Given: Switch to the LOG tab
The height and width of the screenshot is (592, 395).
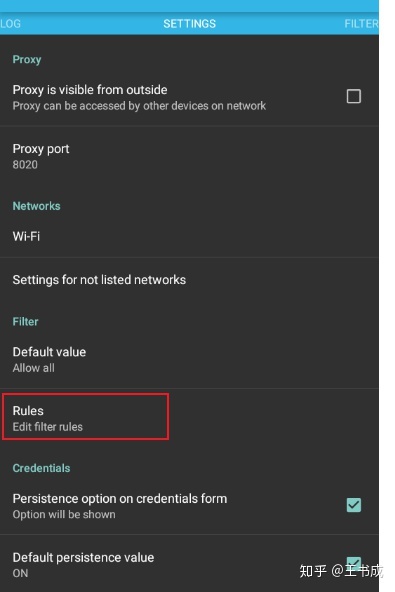Looking at the screenshot, I should coord(10,23).
